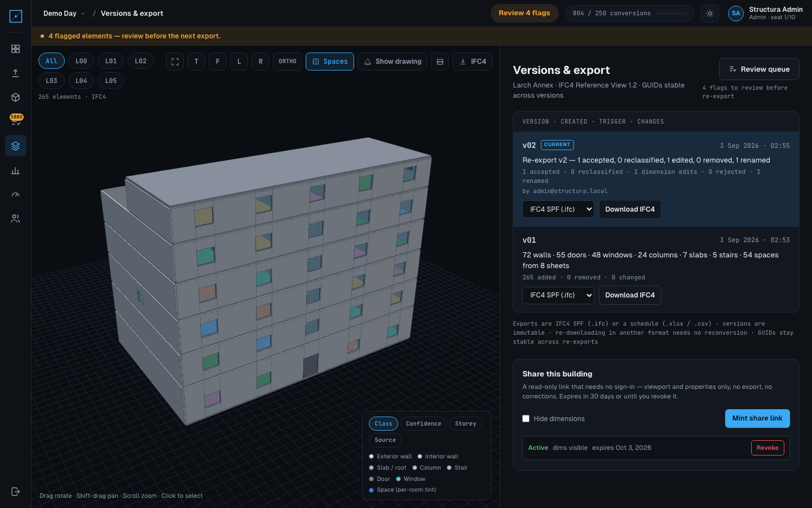Open the upload icon in sidebar
The image size is (812, 508).
(x=16, y=73)
